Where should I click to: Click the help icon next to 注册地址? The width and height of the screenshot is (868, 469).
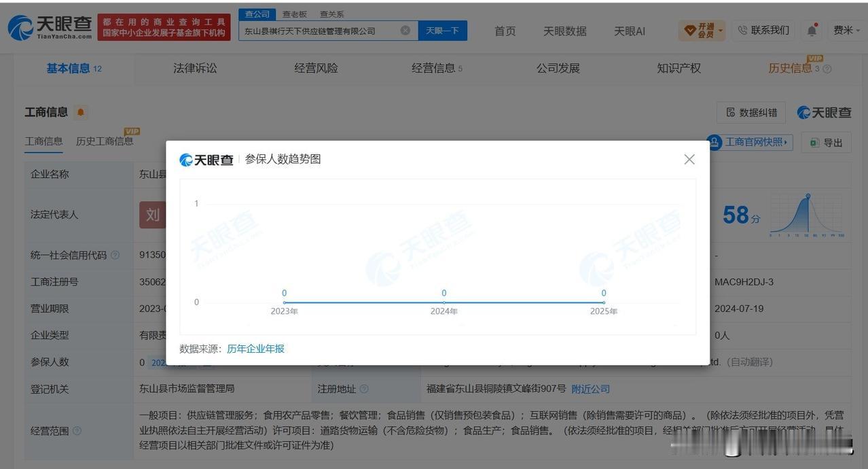click(364, 389)
